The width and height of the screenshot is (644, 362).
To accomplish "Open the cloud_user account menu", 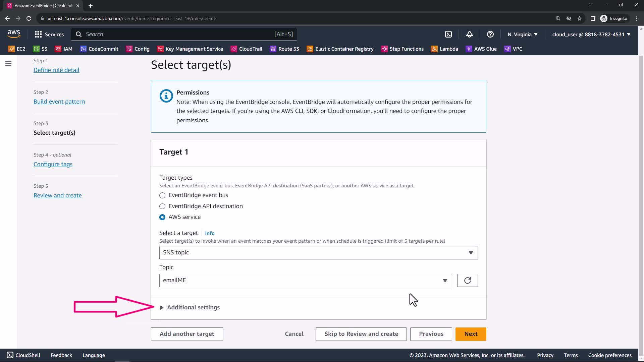I will (x=591, y=34).
